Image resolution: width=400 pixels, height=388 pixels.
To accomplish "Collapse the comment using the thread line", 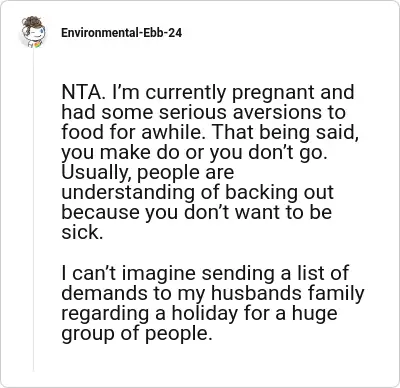I will pos(33,210).
